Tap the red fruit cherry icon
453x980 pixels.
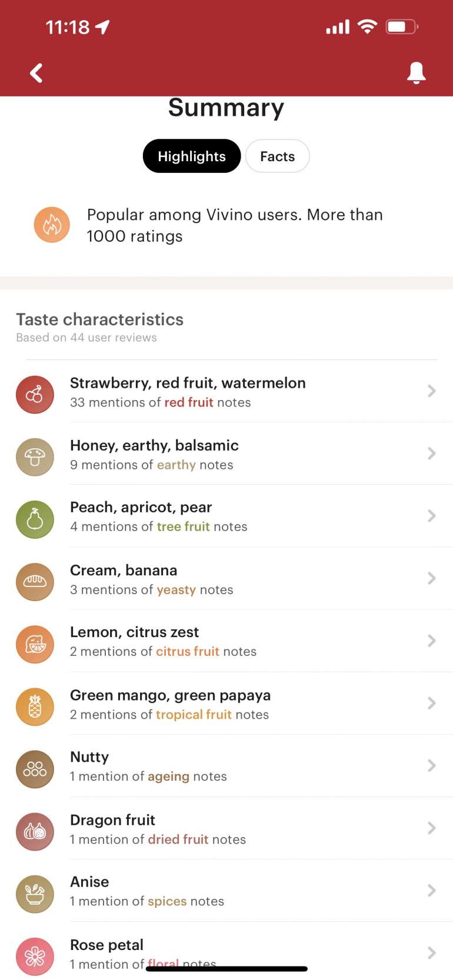point(35,395)
